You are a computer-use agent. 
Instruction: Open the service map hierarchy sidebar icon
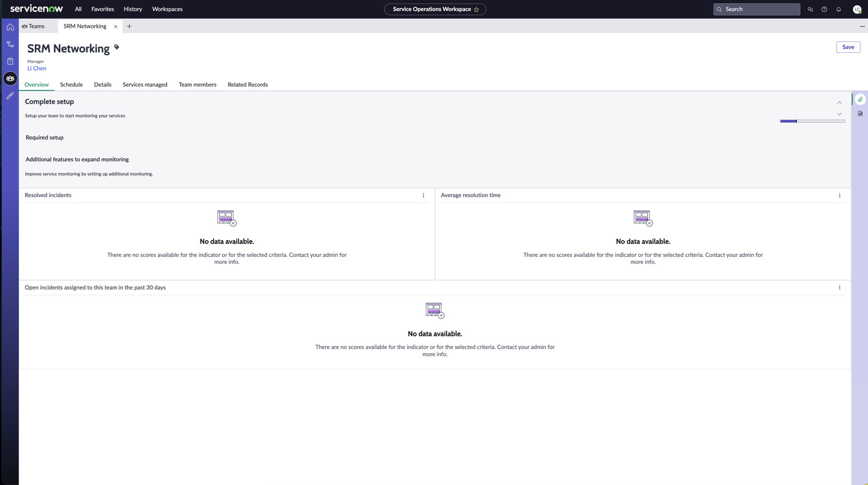(10, 44)
